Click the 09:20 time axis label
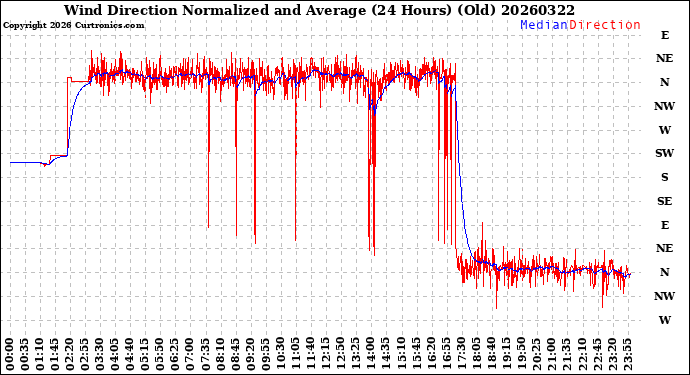The height and width of the screenshot is (375, 690). coord(250,355)
